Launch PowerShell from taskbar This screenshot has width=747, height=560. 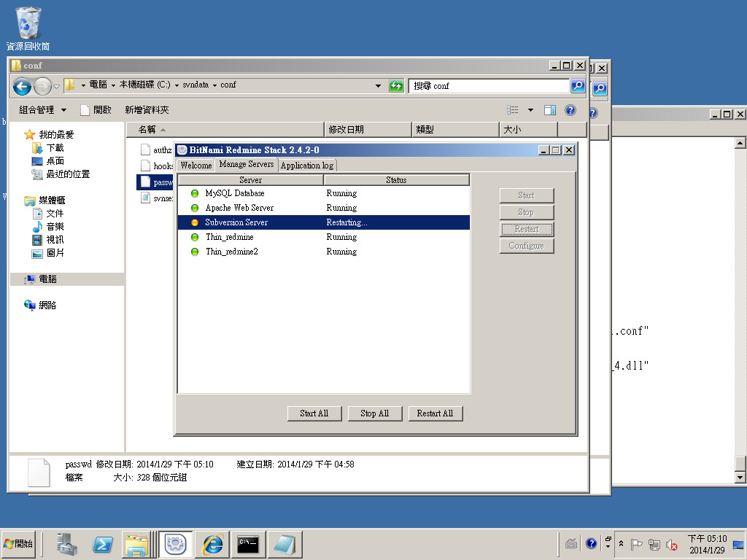(x=103, y=545)
